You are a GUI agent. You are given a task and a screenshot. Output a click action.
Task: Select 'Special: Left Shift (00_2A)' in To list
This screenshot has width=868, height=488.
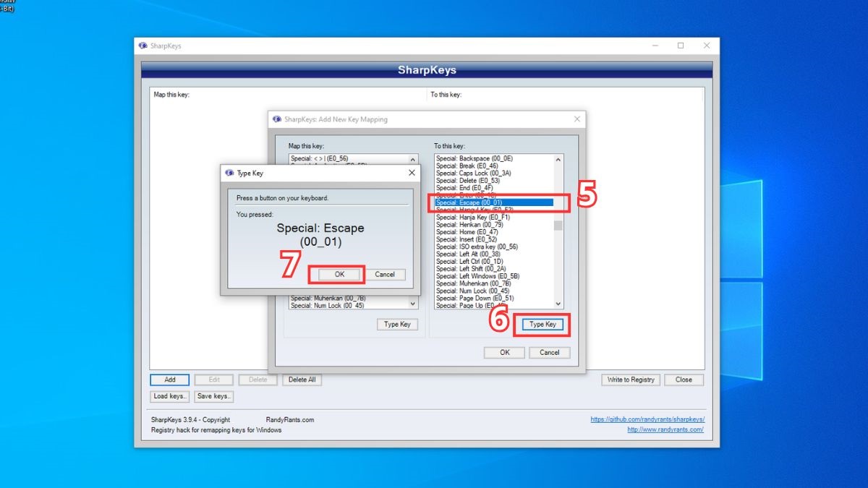[x=494, y=269]
